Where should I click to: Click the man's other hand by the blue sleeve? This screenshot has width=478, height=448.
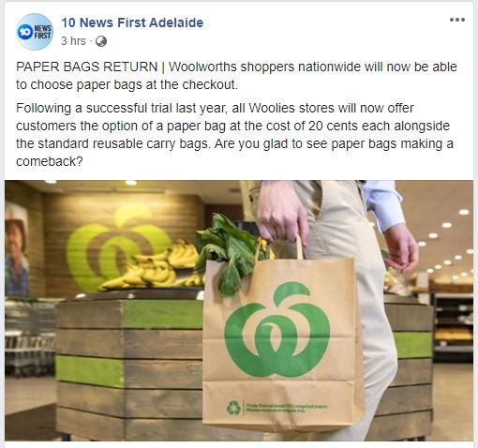401,247
